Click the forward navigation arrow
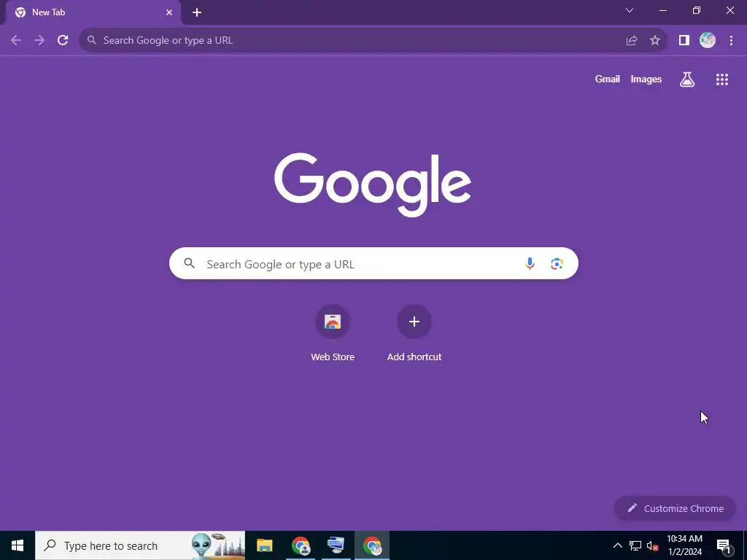Image resolution: width=747 pixels, height=560 pixels. pos(39,41)
